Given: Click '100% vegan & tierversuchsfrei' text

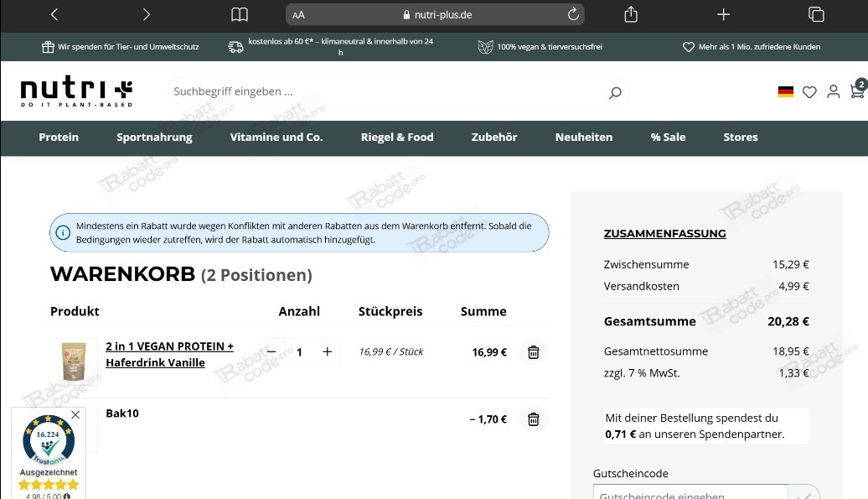Looking at the screenshot, I should pyautogui.click(x=550, y=47).
